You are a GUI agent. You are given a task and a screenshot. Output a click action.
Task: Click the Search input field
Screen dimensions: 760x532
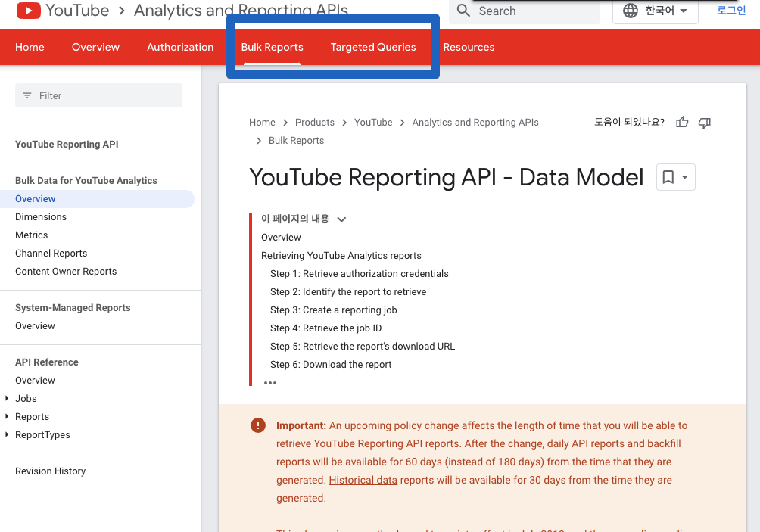(525, 11)
